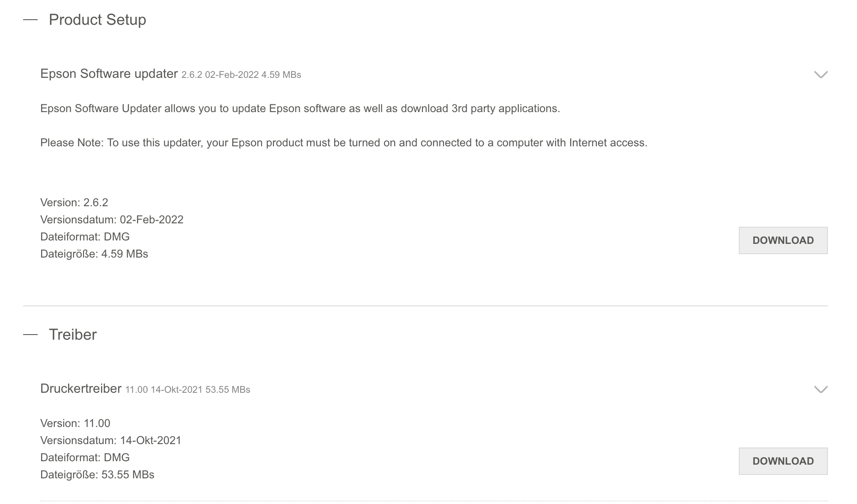Select the Epson Software updater title
This screenshot has height=504, width=857.
pos(109,74)
